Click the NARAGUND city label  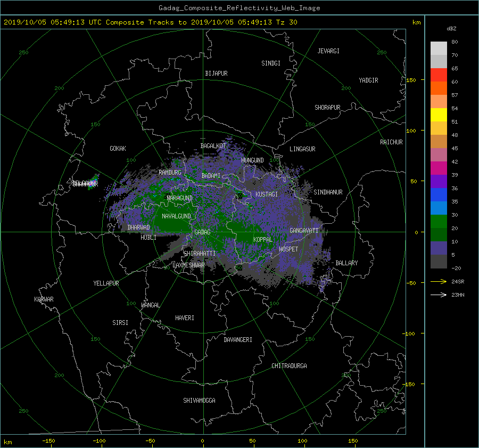point(180,198)
